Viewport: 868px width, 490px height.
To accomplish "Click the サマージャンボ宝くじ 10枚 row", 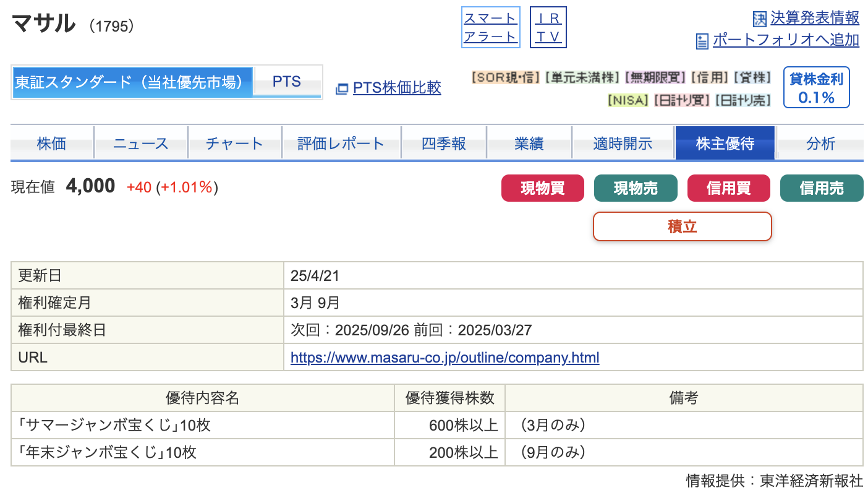I will tap(436, 426).
